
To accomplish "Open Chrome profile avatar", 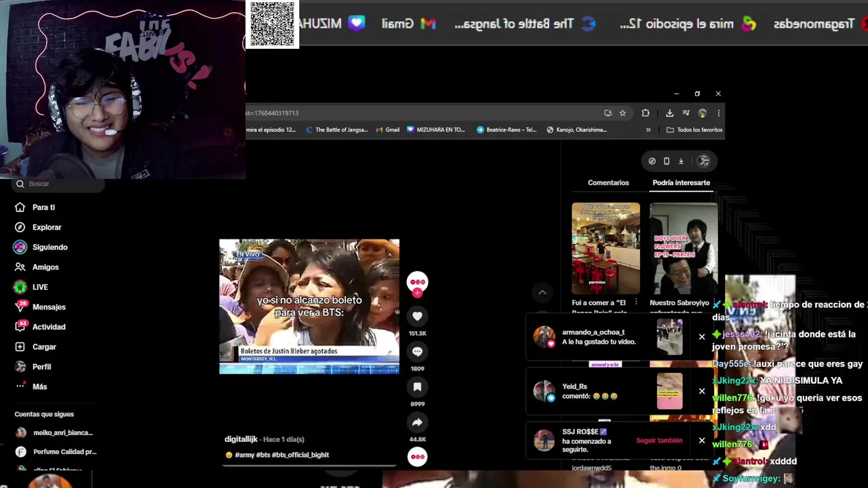I will pos(702,113).
